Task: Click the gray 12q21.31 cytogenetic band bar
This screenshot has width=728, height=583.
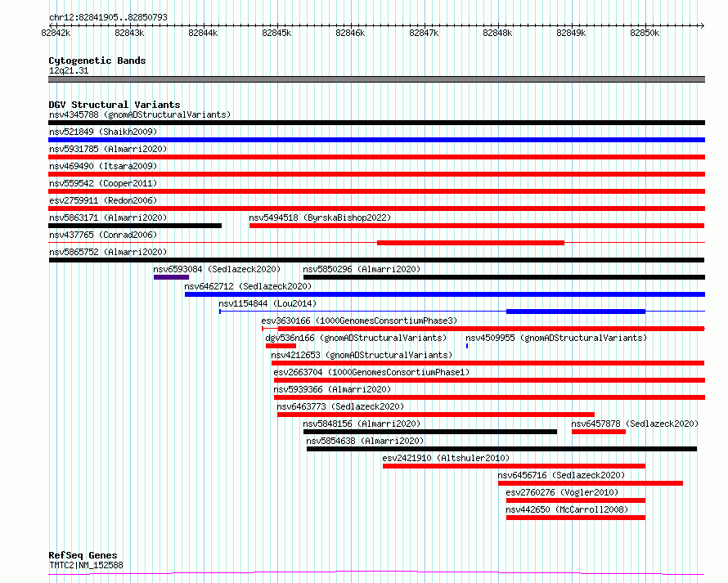Action: click(x=376, y=79)
